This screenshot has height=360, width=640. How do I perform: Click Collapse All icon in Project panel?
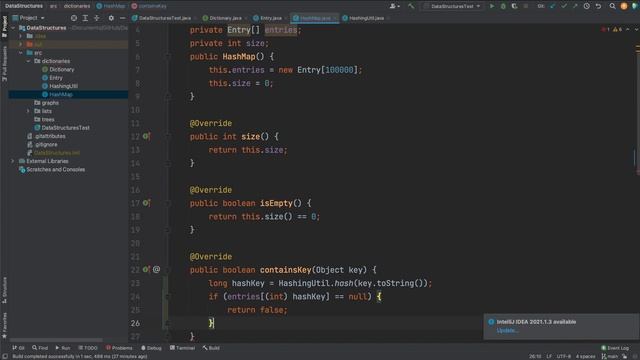point(97,18)
